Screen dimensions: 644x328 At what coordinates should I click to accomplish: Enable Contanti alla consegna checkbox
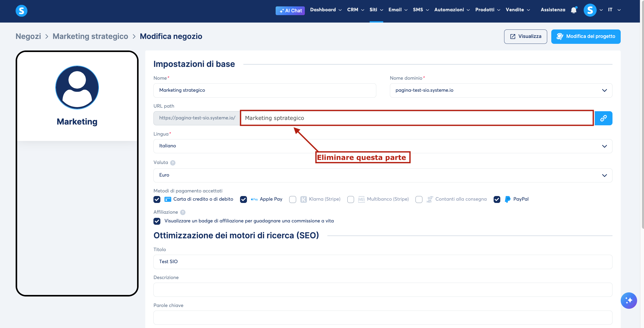click(x=419, y=199)
